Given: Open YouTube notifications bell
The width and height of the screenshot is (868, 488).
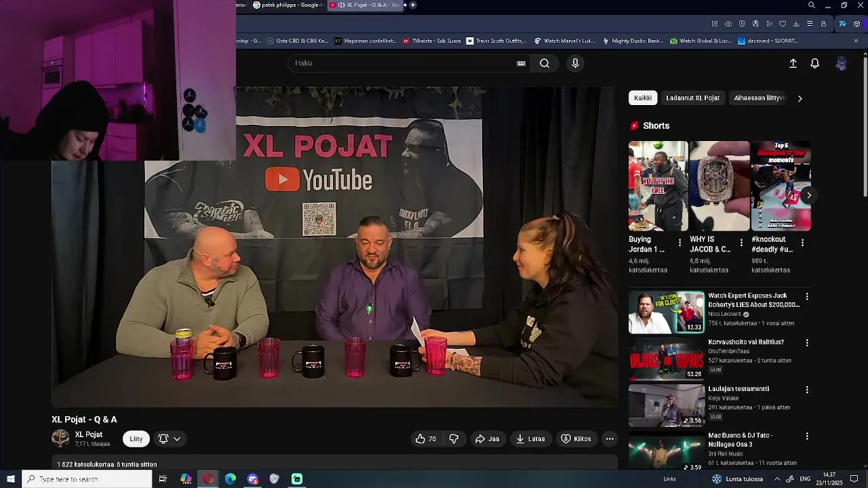Looking at the screenshot, I should click(815, 63).
